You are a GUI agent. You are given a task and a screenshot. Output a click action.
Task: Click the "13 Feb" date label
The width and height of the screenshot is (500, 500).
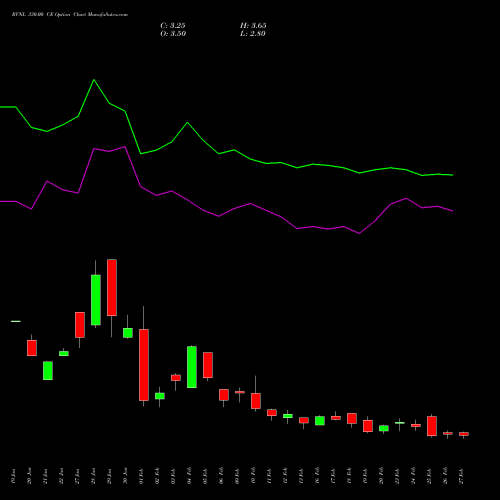coord(301,476)
